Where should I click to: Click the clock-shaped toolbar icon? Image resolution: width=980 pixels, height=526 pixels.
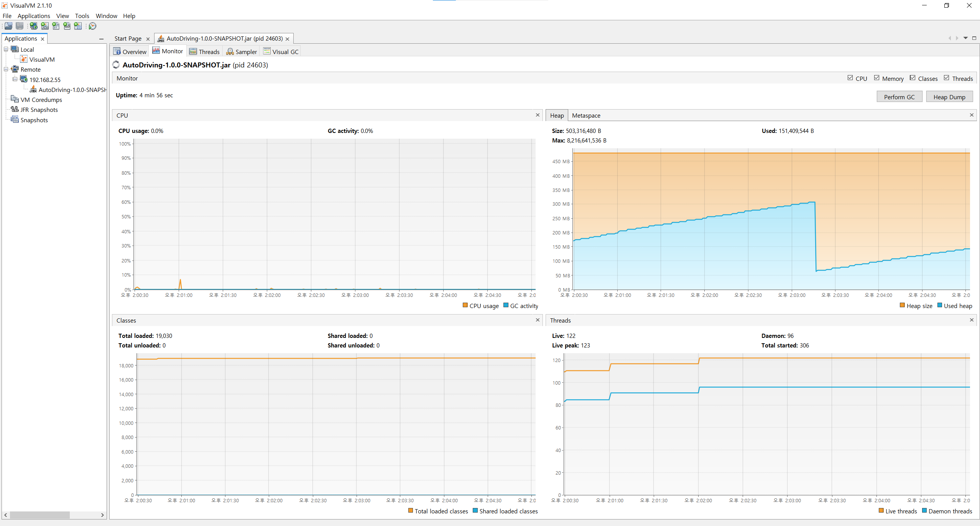(93, 26)
